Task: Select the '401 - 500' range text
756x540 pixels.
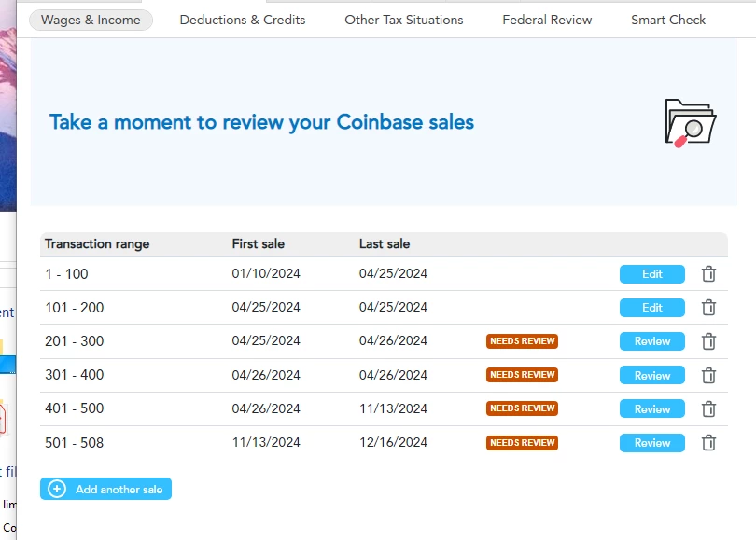Action: 75,408
